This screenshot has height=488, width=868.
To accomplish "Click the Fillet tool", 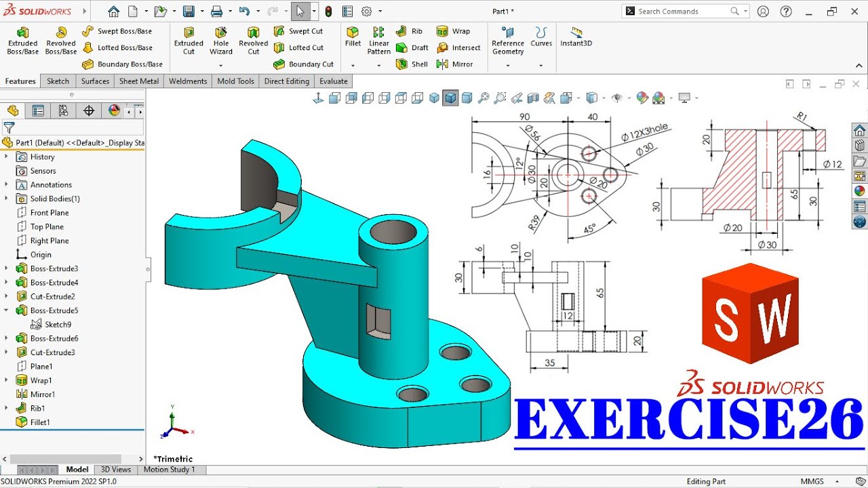I will 353,37.
